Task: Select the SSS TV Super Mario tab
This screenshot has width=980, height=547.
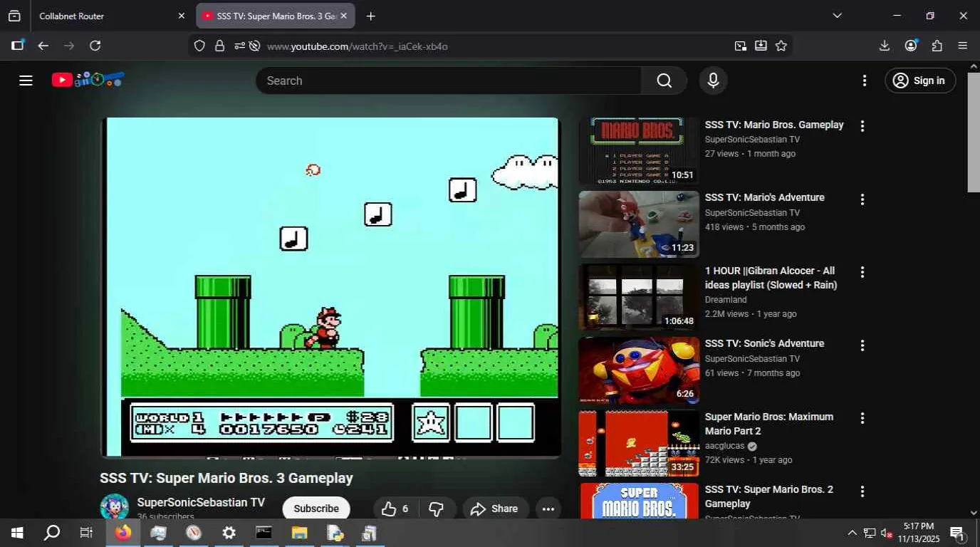Action: 276,16
